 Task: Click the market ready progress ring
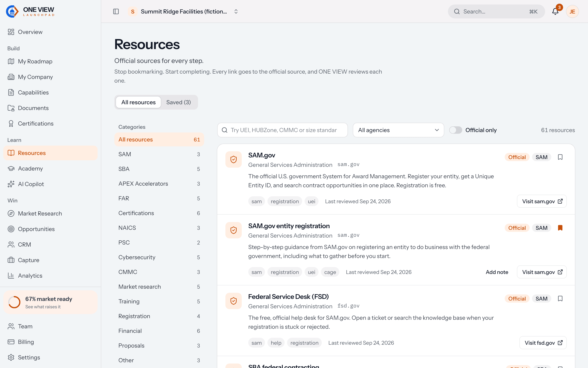click(14, 302)
